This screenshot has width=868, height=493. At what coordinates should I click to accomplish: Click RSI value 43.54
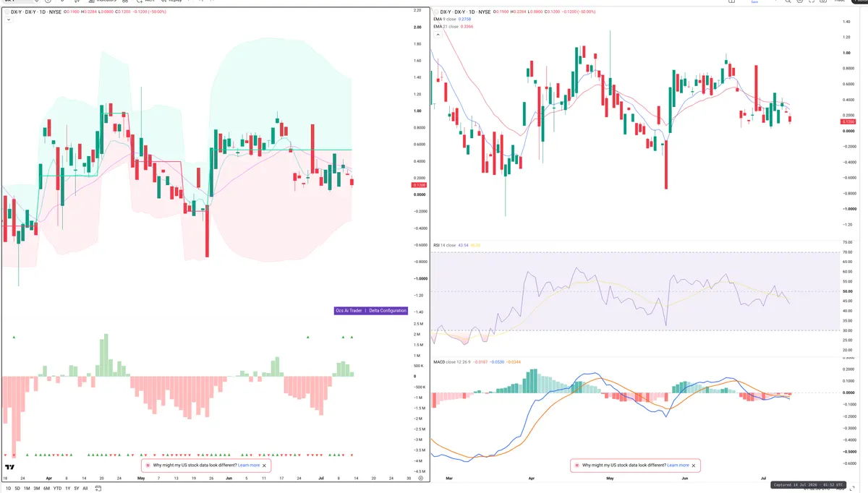[463, 245]
